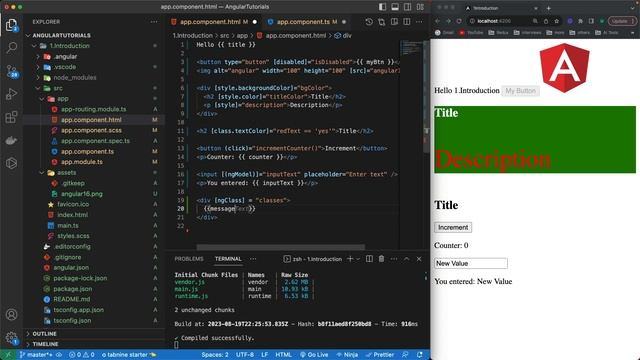Switch to the PROBLEMS panel tab
The image size is (640, 360).
(x=189, y=259)
